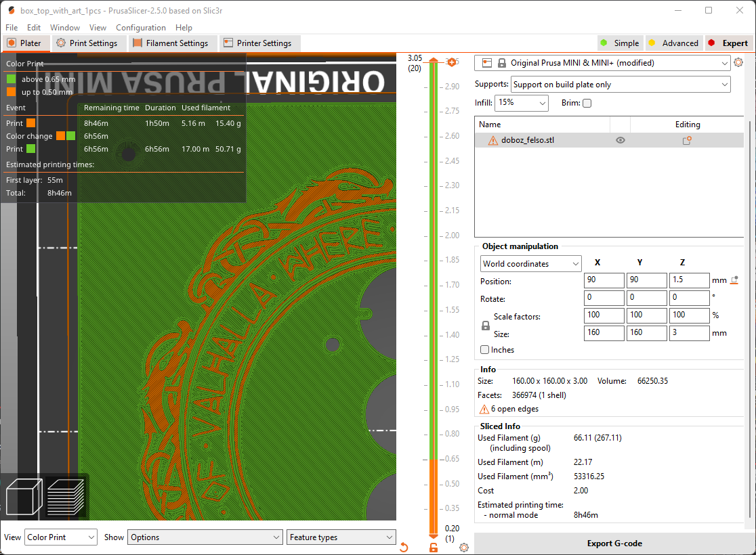Click the Print event green swatch
This screenshot has height=555, width=756.
[x=31, y=149]
